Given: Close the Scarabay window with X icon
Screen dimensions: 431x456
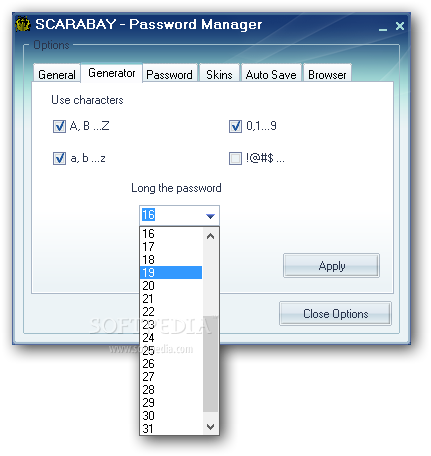Looking at the screenshot, I should click(400, 26).
